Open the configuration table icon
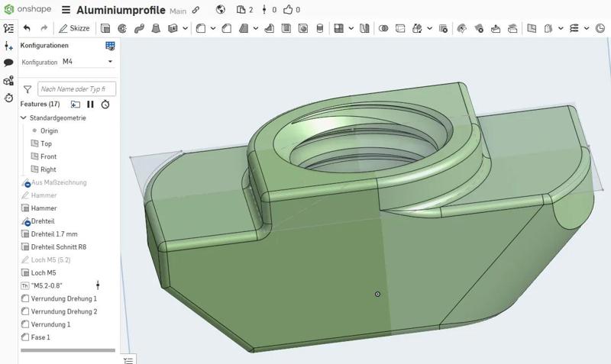This screenshot has height=364, width=611. (x=110, y=46)
